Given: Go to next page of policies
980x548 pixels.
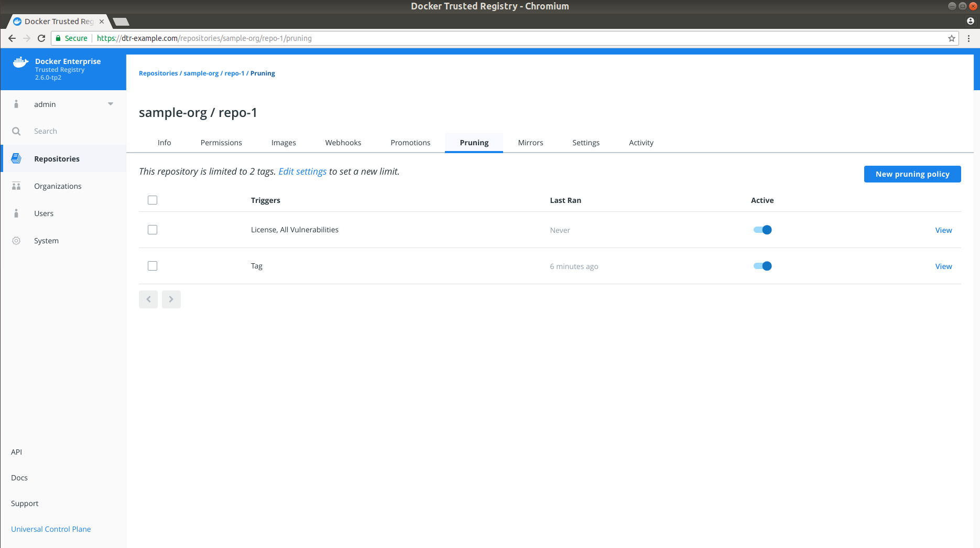Looking at the screenshot, I should click(x=171, y=299).
